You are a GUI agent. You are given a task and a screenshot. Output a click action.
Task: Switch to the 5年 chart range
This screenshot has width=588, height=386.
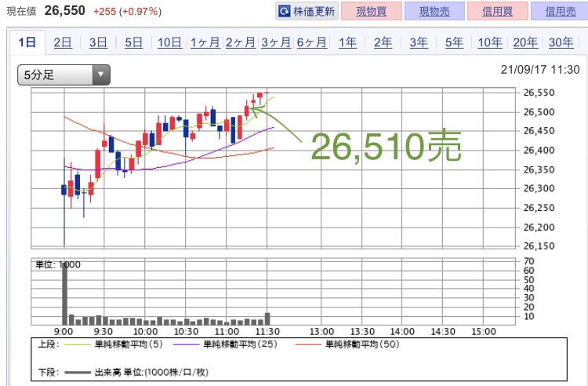[x=454, y=42]
